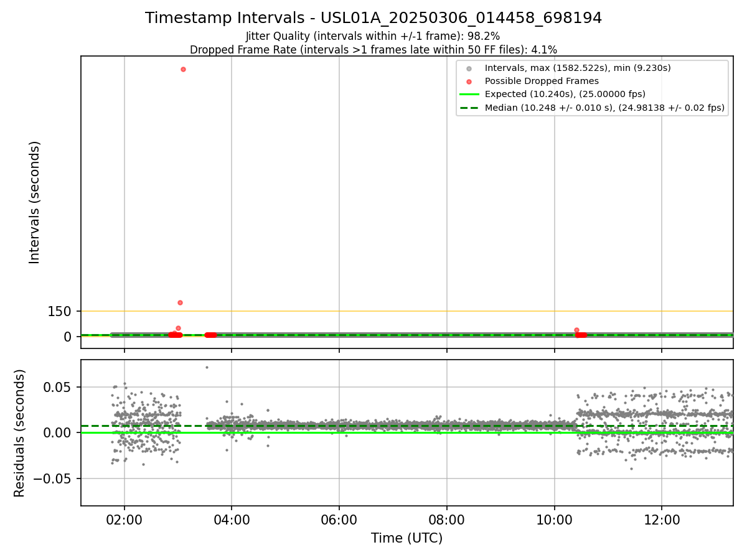Click the 'Intervals (seconds)' axis label
The height and width of the screenshot is (560, 747).
coord(35,202)
